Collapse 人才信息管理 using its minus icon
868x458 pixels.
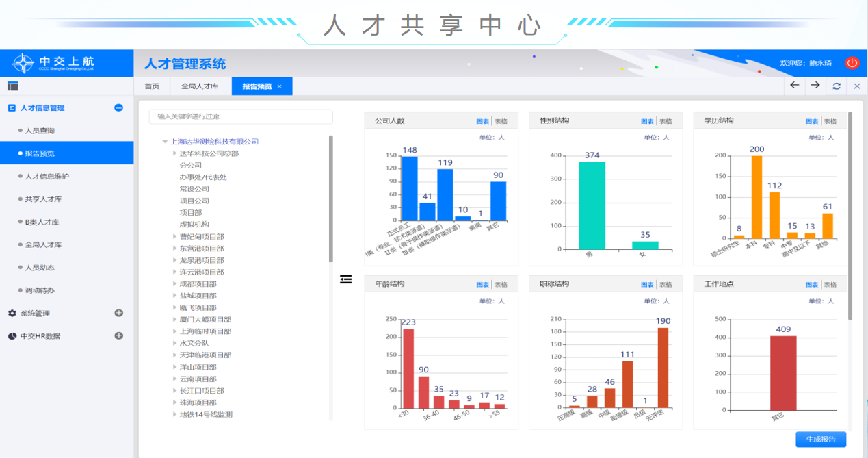[118, 107]
